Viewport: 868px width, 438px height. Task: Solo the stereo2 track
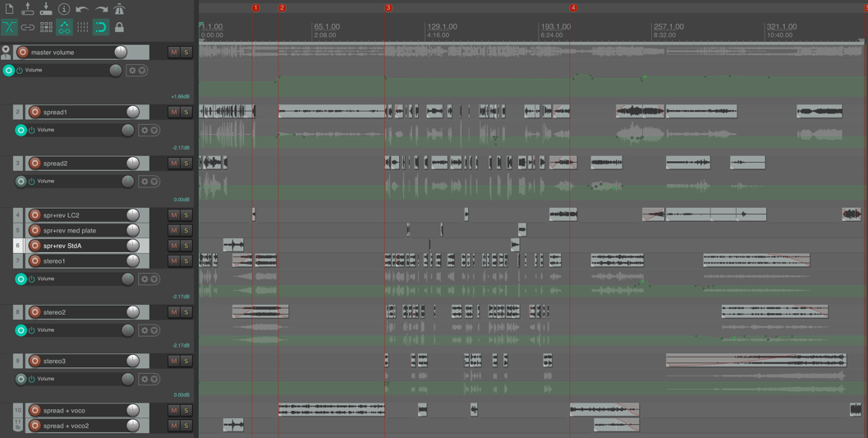(186, 312)
